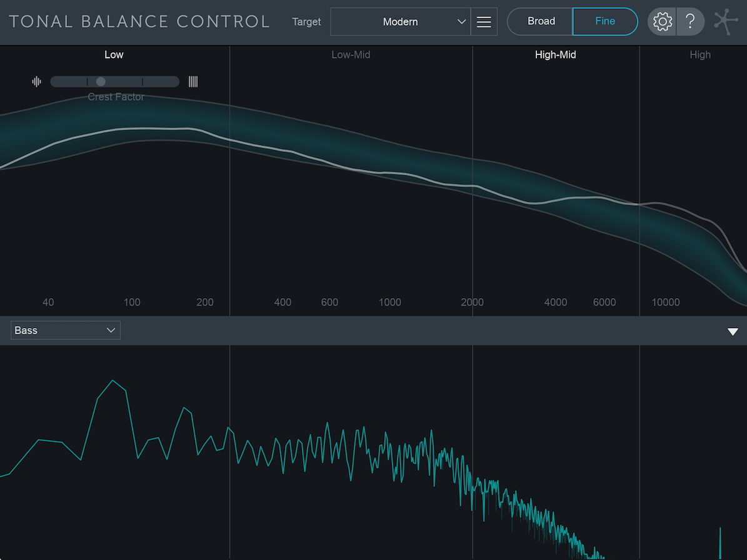Click the low crest factor waveform icon
The height and width of the screenshot is (560, 747).
37,82
